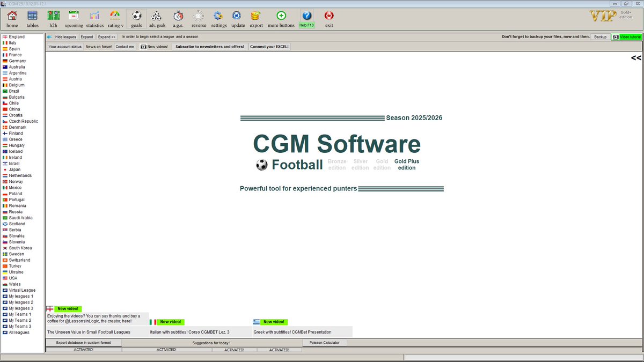Screen dimensions: 644x362
Task: Click Hide leagues button
Action: [66, 37]
